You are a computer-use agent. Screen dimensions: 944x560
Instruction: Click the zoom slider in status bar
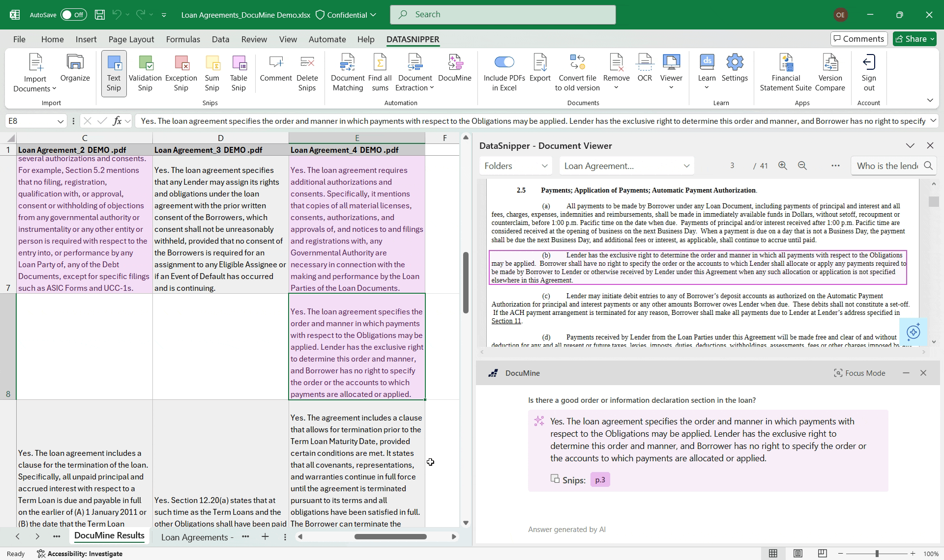click(877, 554)
